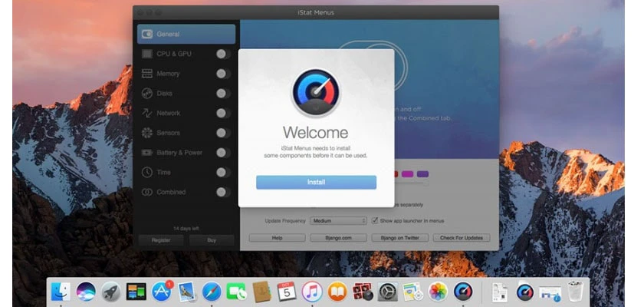
Task: Open the Update Frequency Medium dropdown
Action: 338,221
